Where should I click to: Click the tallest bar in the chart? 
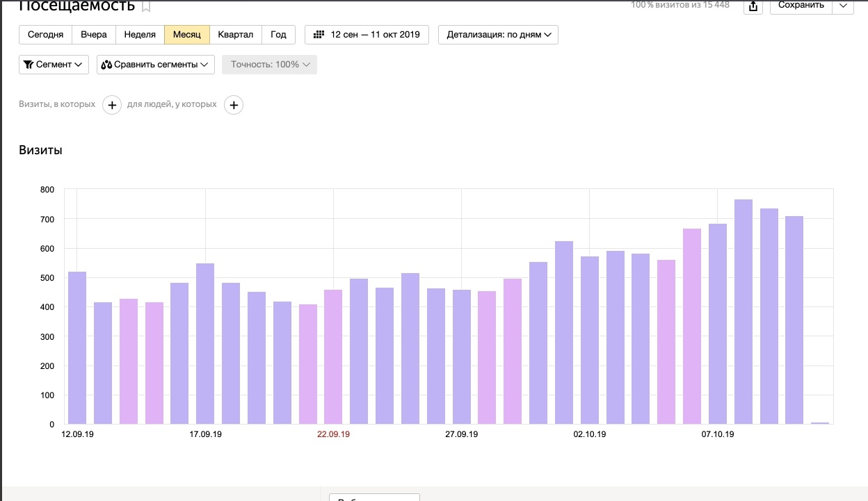pyautogui.click(x=744, y=313)
